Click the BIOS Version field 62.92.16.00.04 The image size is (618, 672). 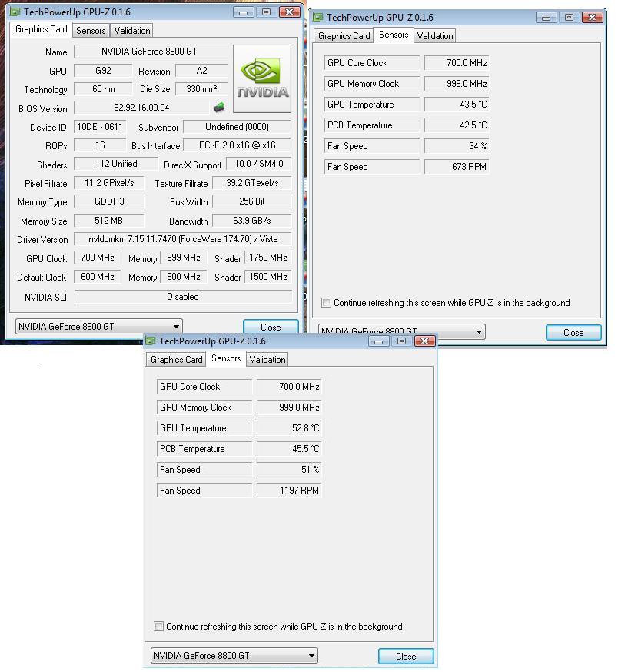coord(141,107)
